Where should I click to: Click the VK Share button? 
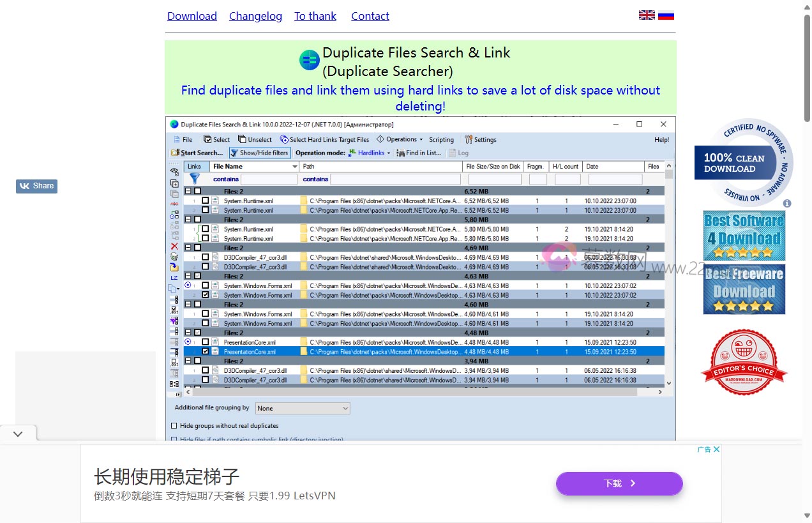(36, 186)
